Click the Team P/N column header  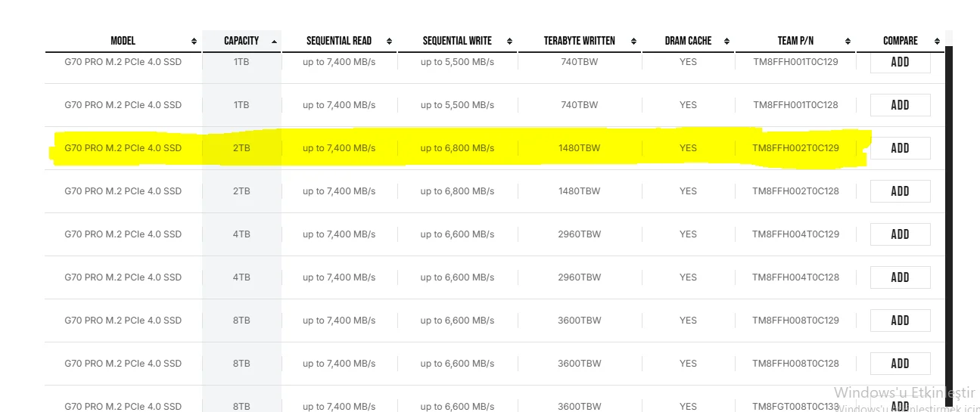point(795,41)
